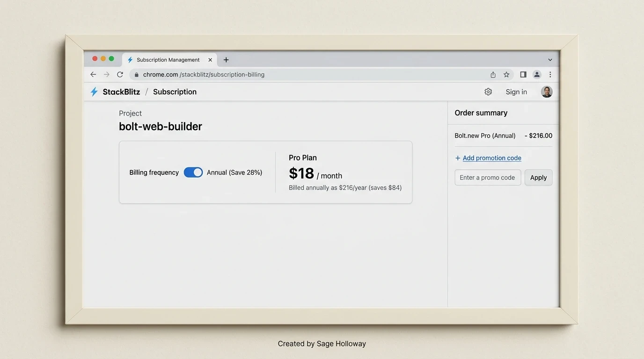
Task: Open settings with the gear icon
Action: pyautogui.click(x=488, y=92)
